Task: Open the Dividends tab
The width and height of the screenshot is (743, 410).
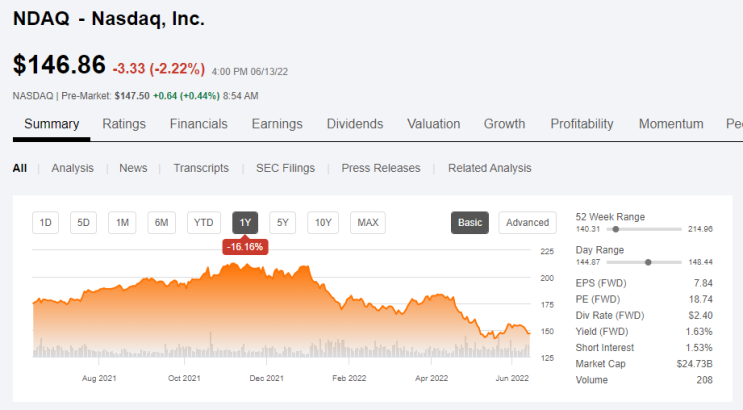Action: (355, 124)
